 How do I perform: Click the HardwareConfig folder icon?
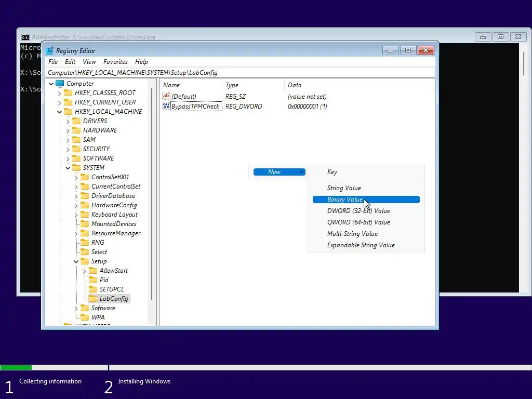[85, 205]
